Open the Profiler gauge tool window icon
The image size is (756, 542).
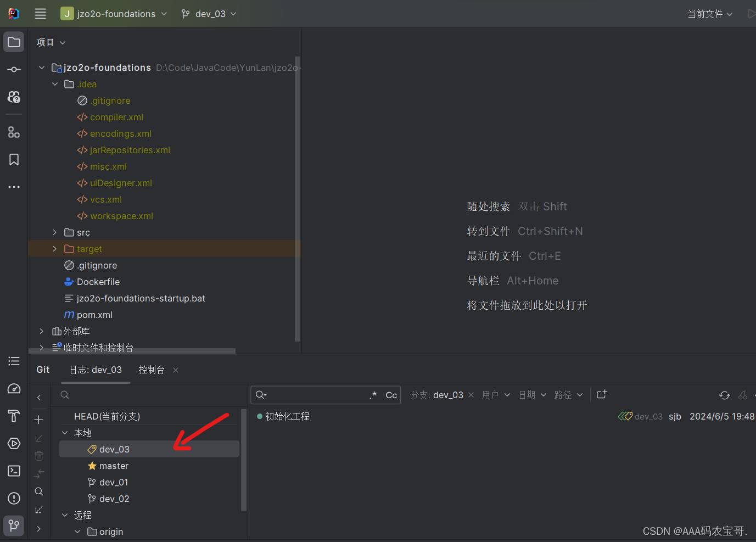pos(14,389)
